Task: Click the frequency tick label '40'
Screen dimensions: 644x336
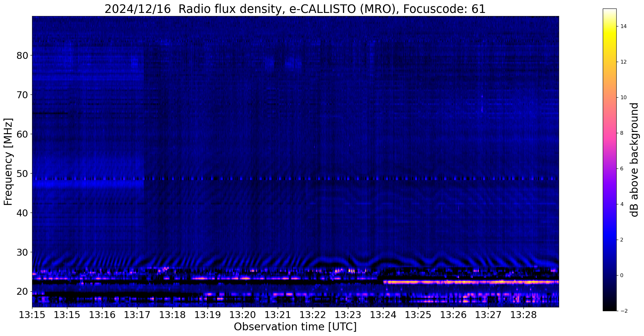Action: (22, 213)
